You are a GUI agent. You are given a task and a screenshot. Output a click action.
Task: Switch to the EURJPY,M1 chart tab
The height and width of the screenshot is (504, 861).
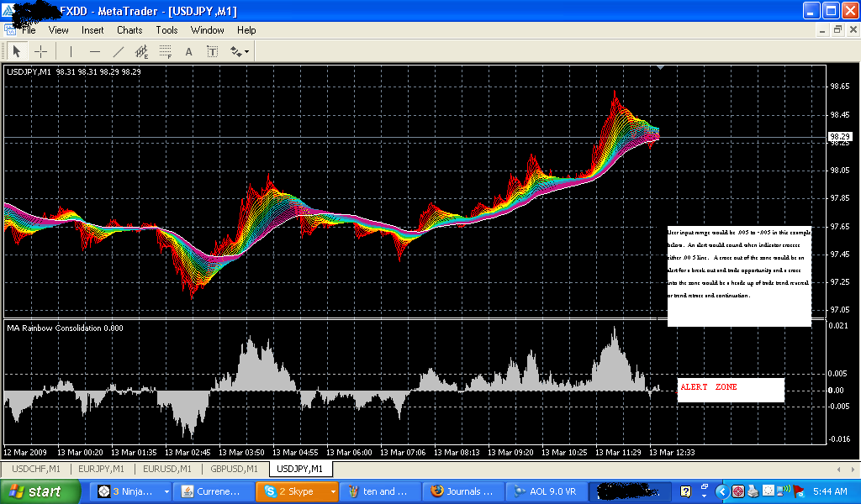(x=101, y=469)
